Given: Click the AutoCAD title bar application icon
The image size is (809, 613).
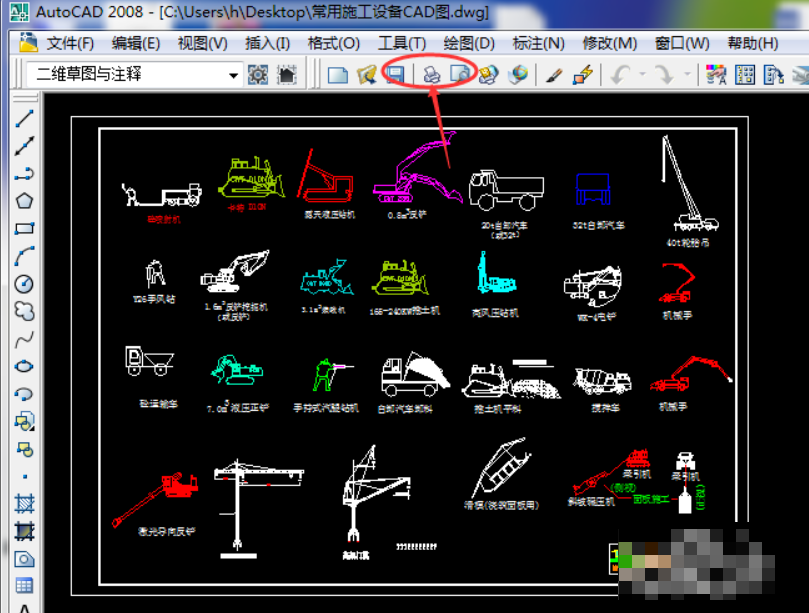Looking at the screenshot, I should (x=20, y=12).
